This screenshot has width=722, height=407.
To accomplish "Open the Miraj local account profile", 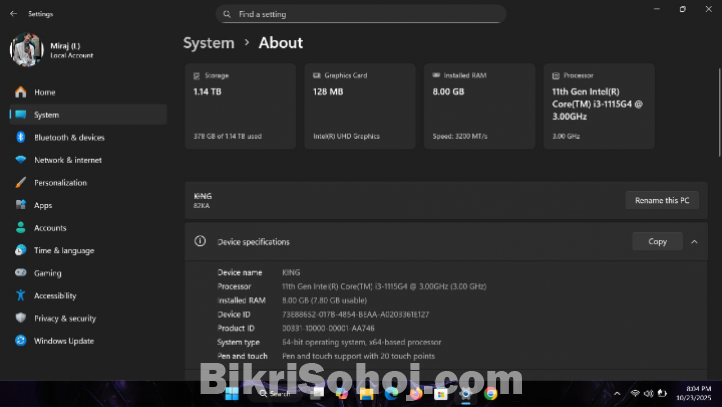I will point(52,50).
